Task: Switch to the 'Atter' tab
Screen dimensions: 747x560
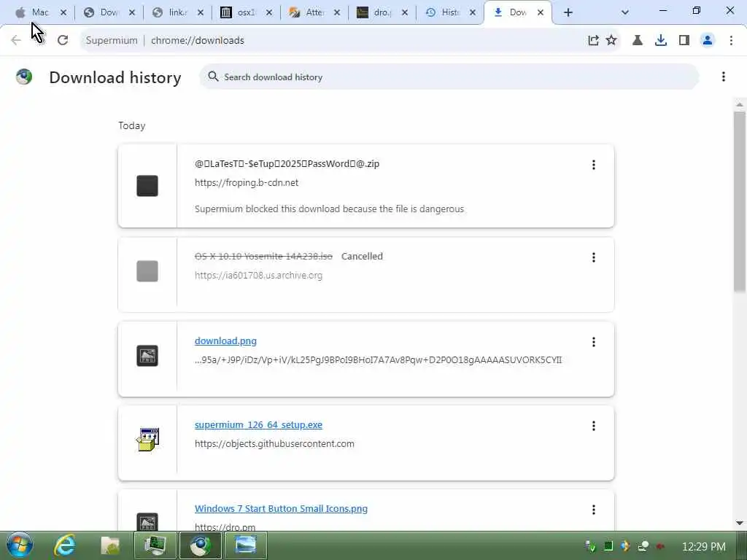Action: pos(306,13)
